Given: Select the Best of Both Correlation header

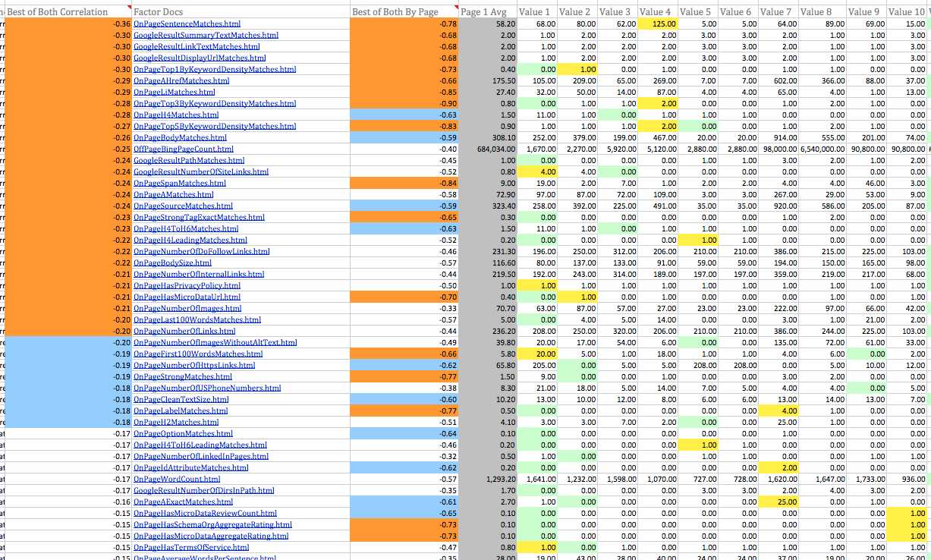Looking at the screenshot, I should point(68,12).
